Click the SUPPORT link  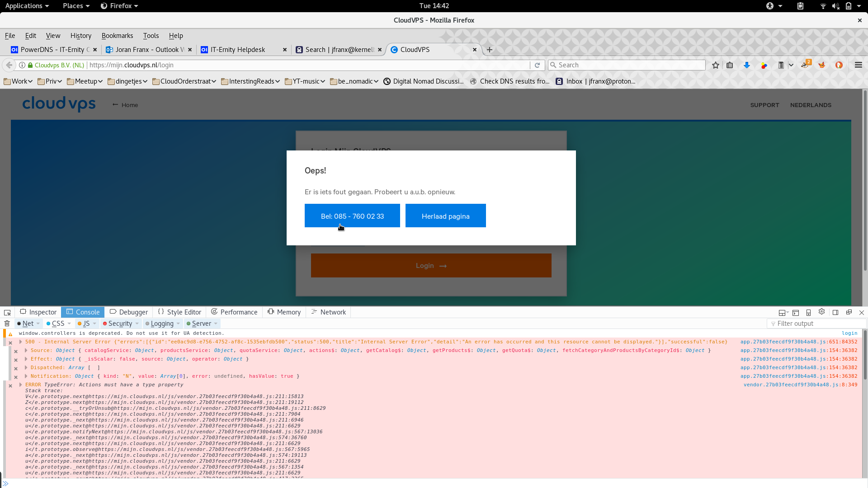(764, 105)
